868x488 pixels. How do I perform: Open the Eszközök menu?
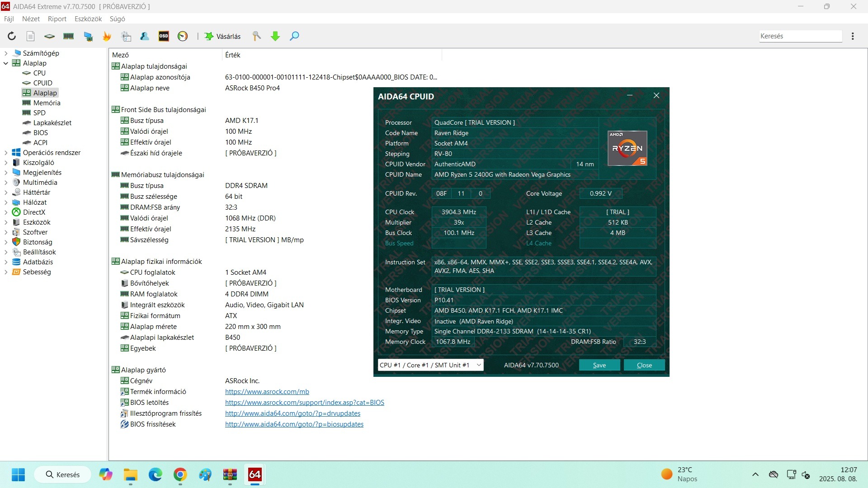pos(88,19)
